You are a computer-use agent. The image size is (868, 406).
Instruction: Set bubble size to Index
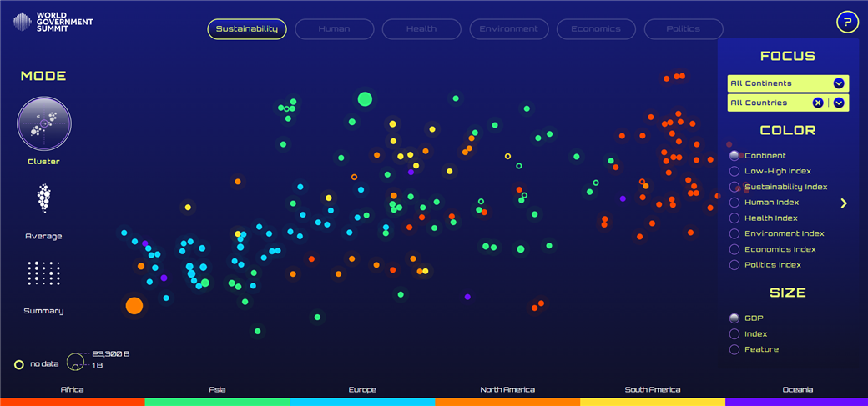734,334
